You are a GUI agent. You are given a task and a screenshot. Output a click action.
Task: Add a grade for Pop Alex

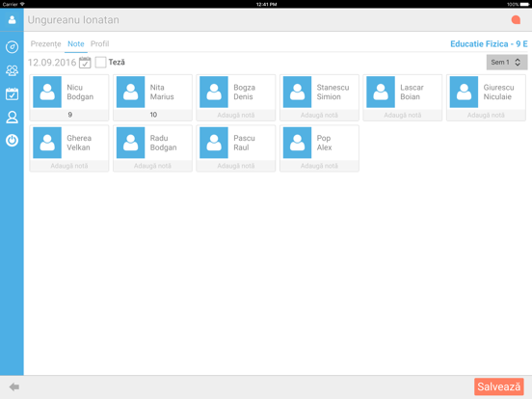tap(319, 166)
